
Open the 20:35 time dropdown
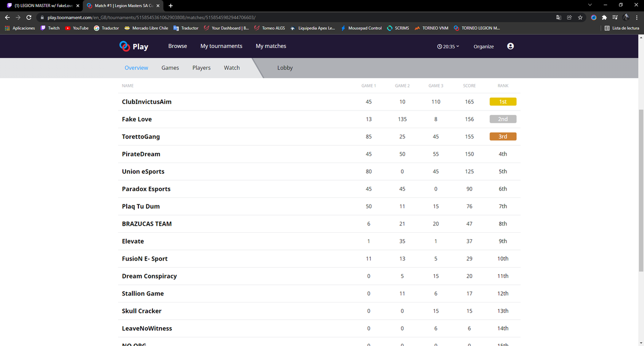449,47
